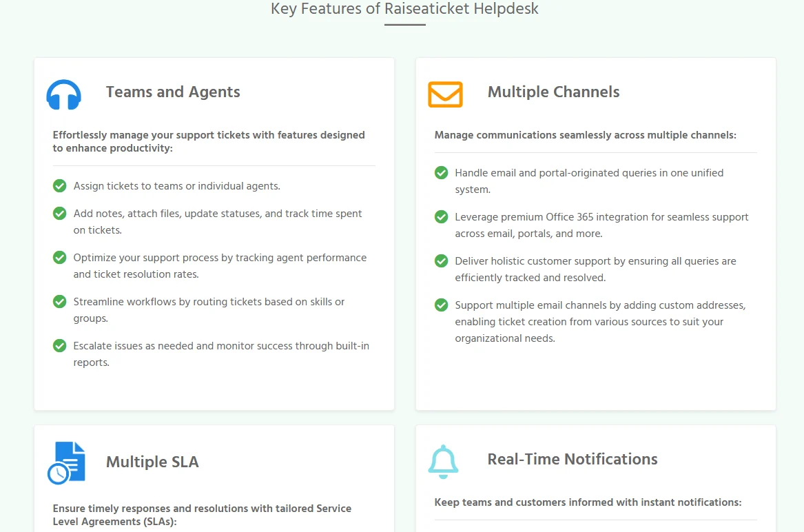This screenshot has width=804, height=532.
Task: Click the 'Real-Time Notifications' card title
Action: pos(573,459)
